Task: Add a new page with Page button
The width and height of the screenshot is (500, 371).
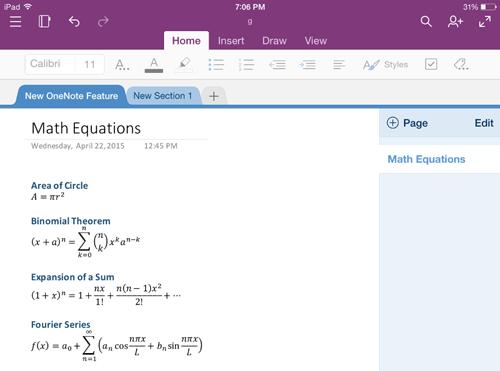Action: 407,123
